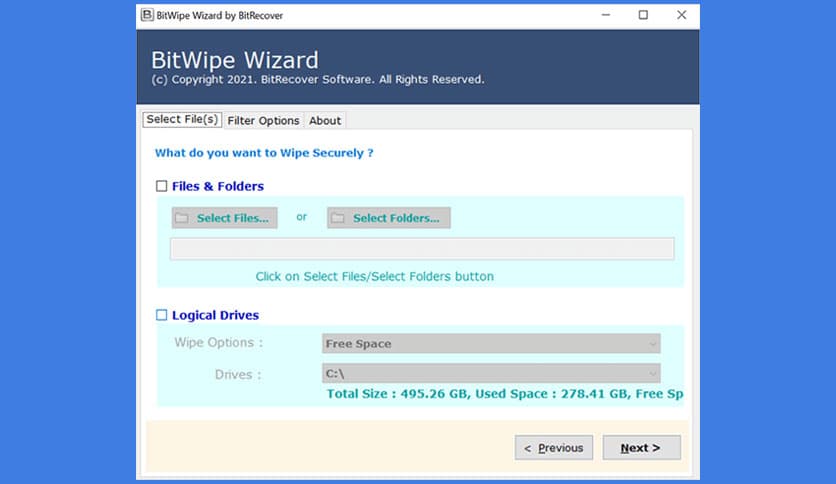Click 'What do you want to Wipe Securely ?' heading

(264, 153)
